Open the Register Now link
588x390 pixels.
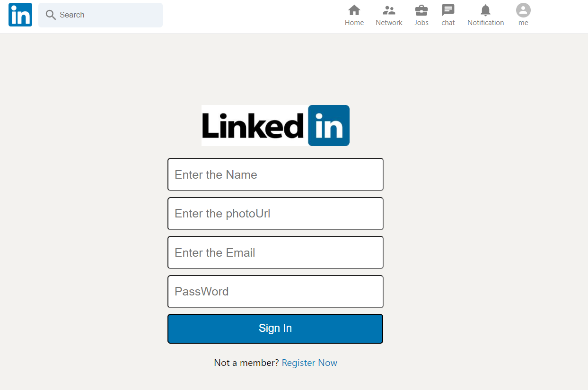pyautogui.click(x=309, y=363)
